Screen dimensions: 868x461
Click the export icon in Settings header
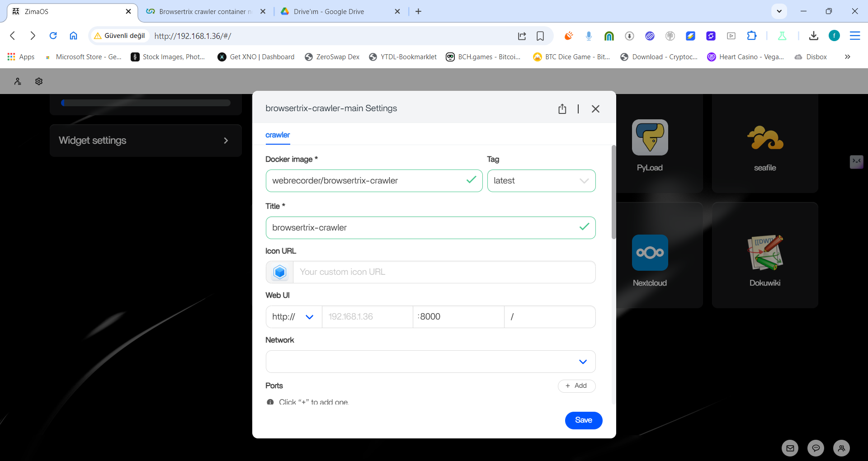pos(562,109)
